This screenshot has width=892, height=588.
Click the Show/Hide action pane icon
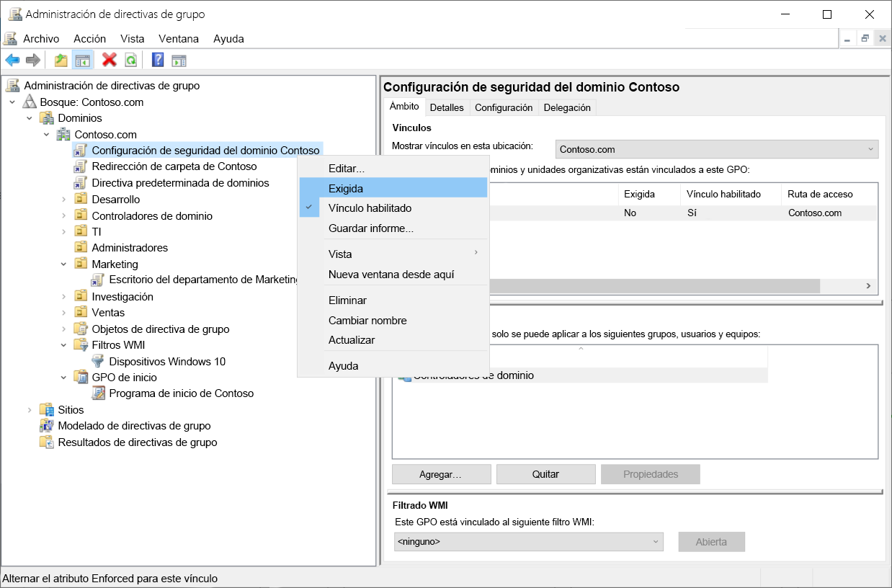[179, 61]
